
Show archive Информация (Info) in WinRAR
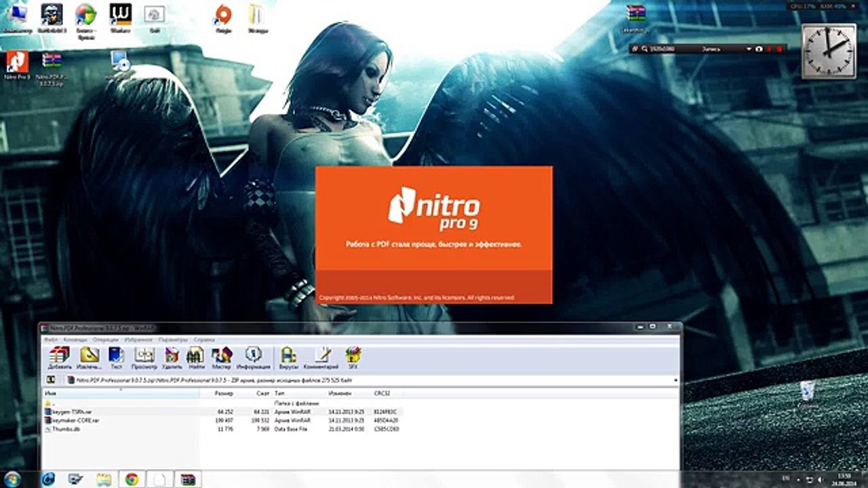254,358
